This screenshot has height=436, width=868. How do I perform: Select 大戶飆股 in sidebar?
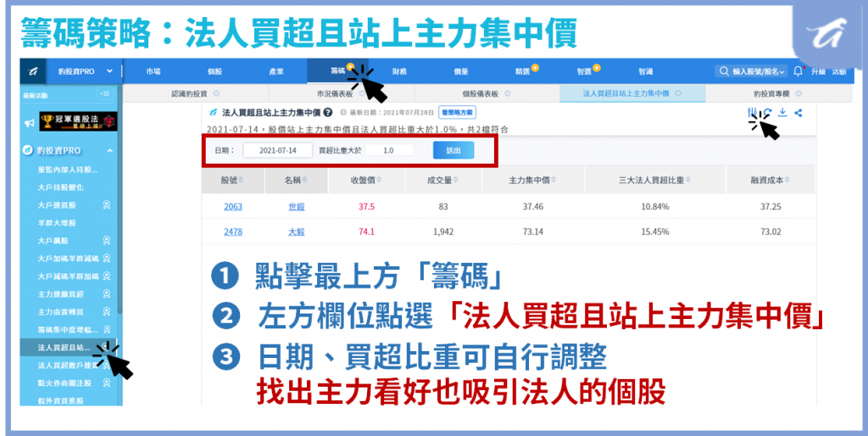point(53,240)
